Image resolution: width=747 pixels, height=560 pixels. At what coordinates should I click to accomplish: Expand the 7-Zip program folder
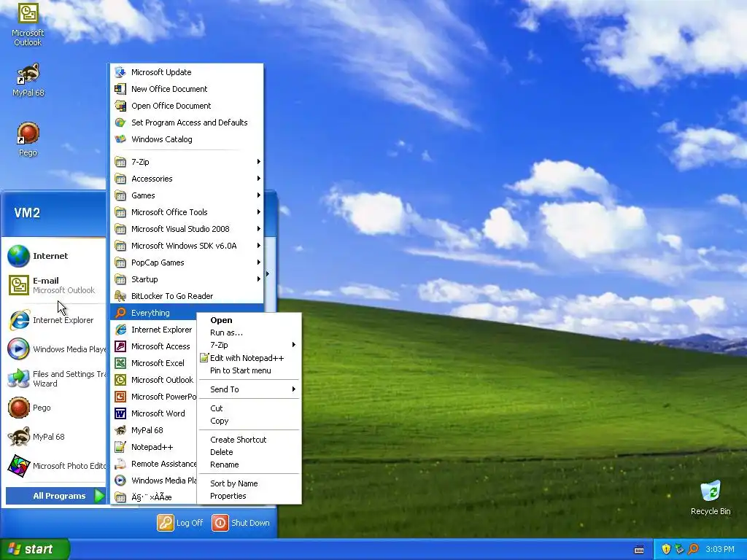(x=187, y=162)
